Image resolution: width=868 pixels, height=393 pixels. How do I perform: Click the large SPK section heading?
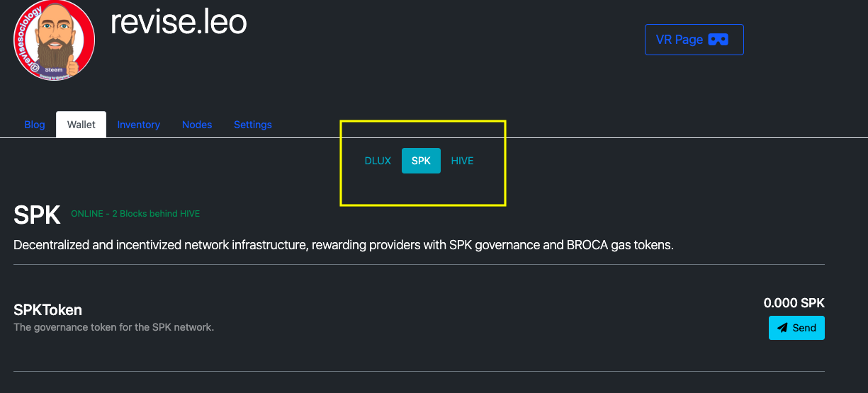tap(37, 215)
